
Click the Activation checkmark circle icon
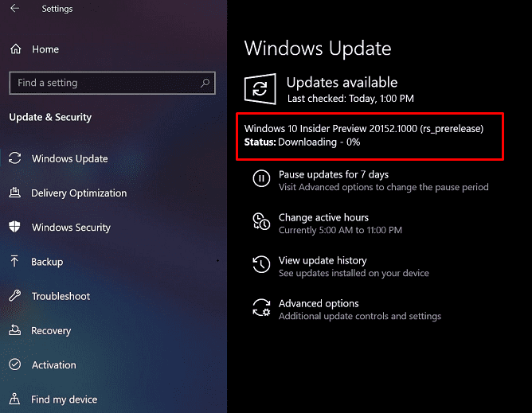pos(14,364)
